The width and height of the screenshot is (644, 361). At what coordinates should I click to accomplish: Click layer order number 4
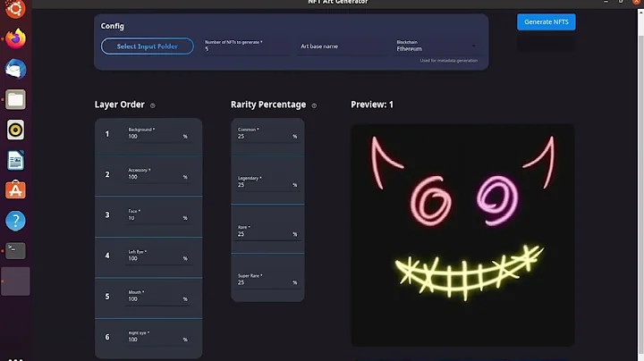tap(107, 256)
